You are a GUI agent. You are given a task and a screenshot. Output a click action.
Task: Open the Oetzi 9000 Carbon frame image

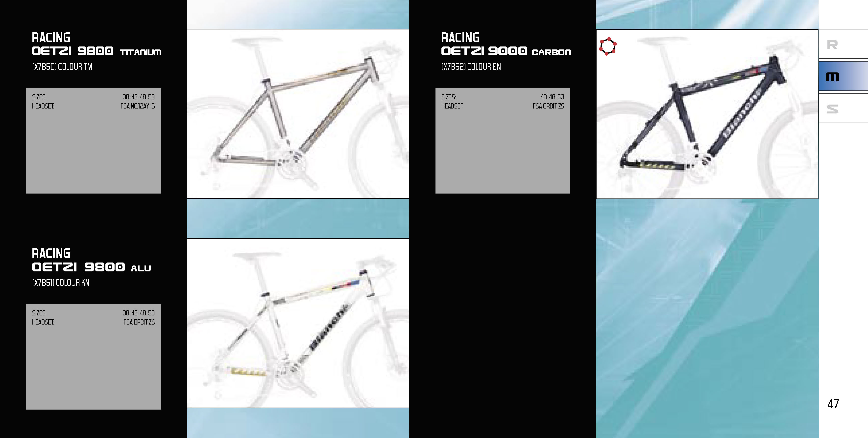pyautogui.click(x=707, y=114)
